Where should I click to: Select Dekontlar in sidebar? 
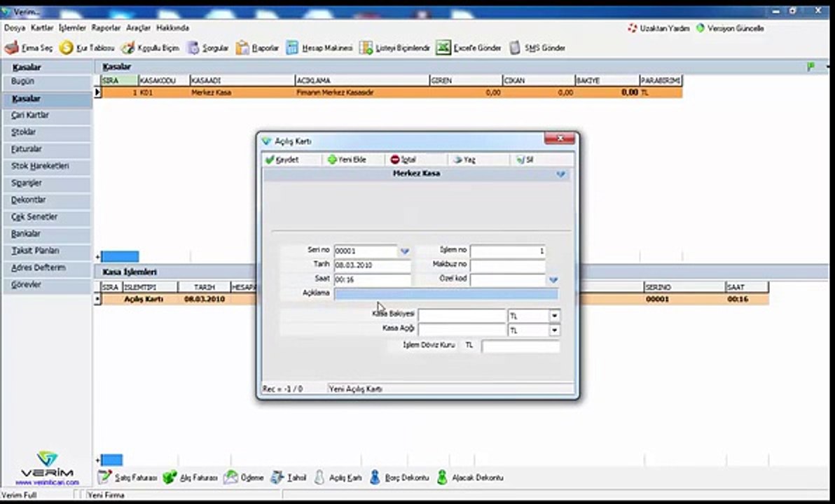click(47, 201)
